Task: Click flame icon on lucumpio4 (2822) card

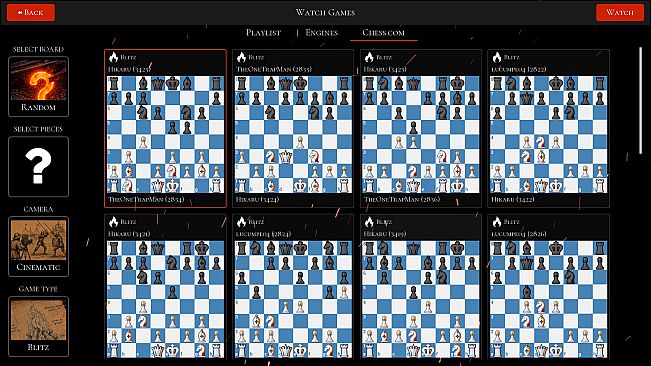Action: pos(497,57)
